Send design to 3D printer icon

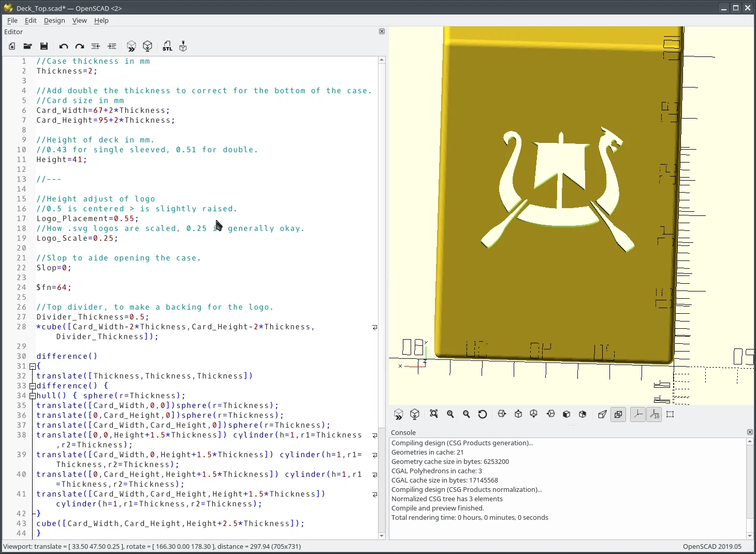[x=183, y=47]
